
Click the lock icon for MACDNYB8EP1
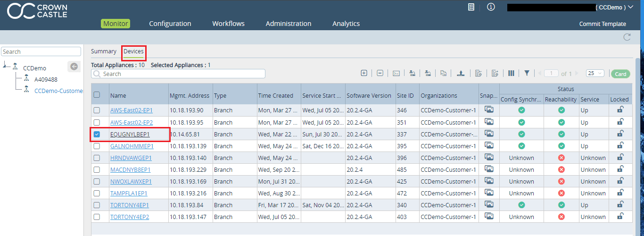click(x=620, y=169)
